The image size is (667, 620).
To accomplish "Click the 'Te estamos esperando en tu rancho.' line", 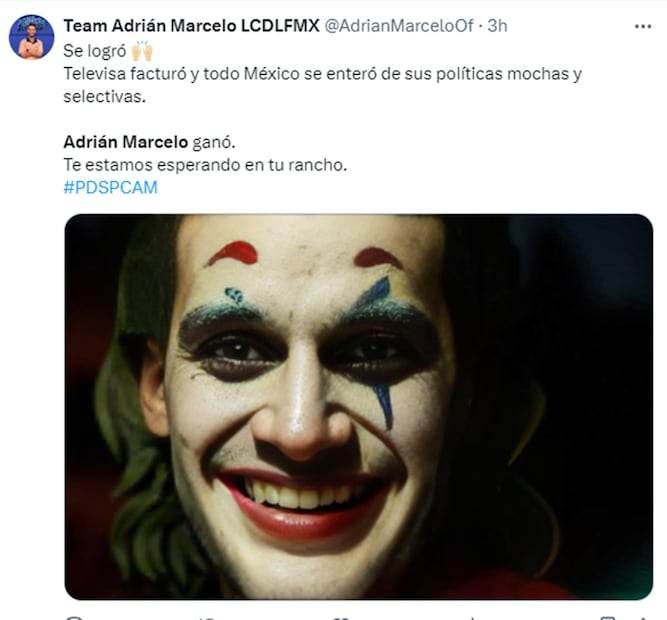I will pyautogui.click(x=205, y=165).
